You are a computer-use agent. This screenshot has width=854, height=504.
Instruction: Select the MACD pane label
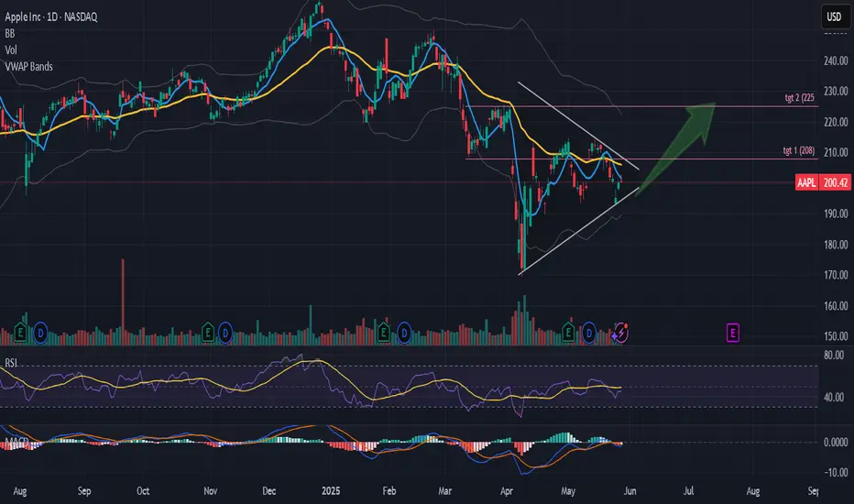16,441
